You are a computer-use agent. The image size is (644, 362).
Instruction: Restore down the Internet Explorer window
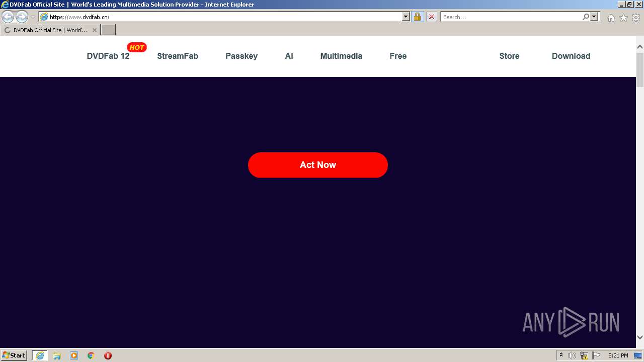[x=629, y=4]
